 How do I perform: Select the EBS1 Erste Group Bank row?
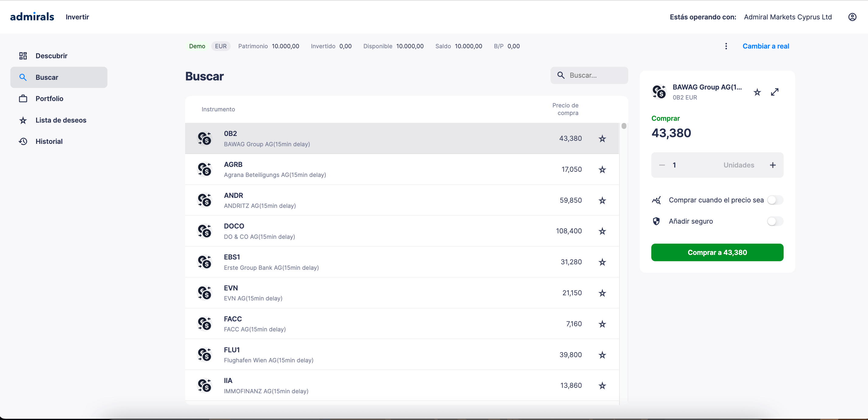[402, 262]
